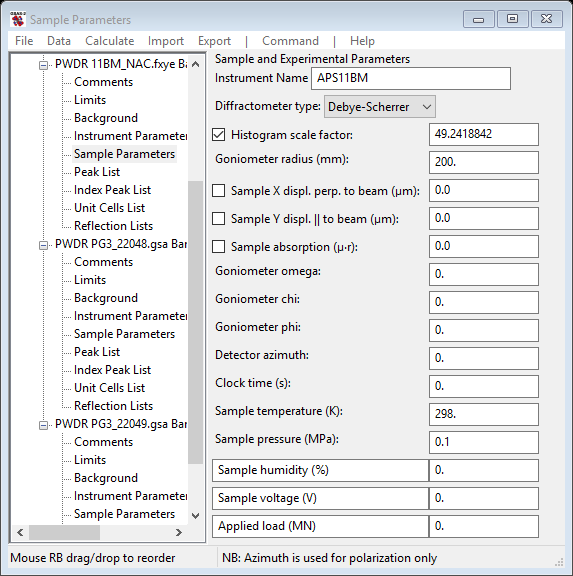Collapse the PWDR PG3_22048.gsa tree node
Viewport: 573px width, 576px height.
(43, 245)
